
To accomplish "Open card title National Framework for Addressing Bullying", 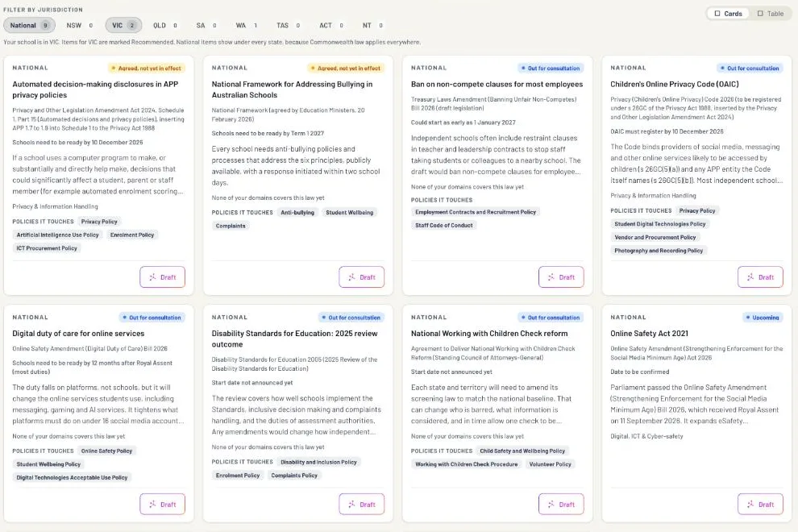I will tap(292, 89).
